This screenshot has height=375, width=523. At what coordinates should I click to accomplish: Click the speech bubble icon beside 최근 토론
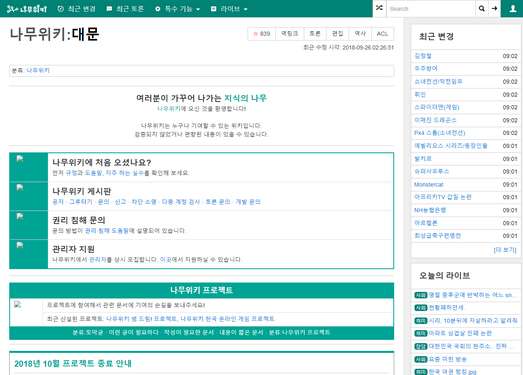(109, 9)
